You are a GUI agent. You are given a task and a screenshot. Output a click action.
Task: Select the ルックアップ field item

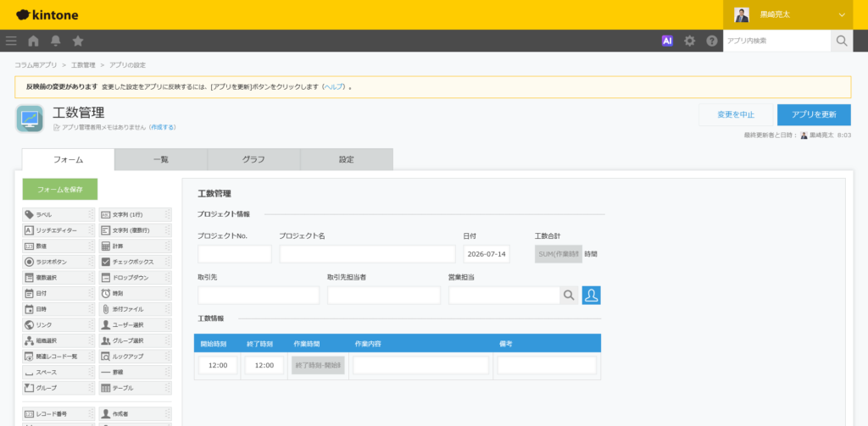tap(135, 357)
